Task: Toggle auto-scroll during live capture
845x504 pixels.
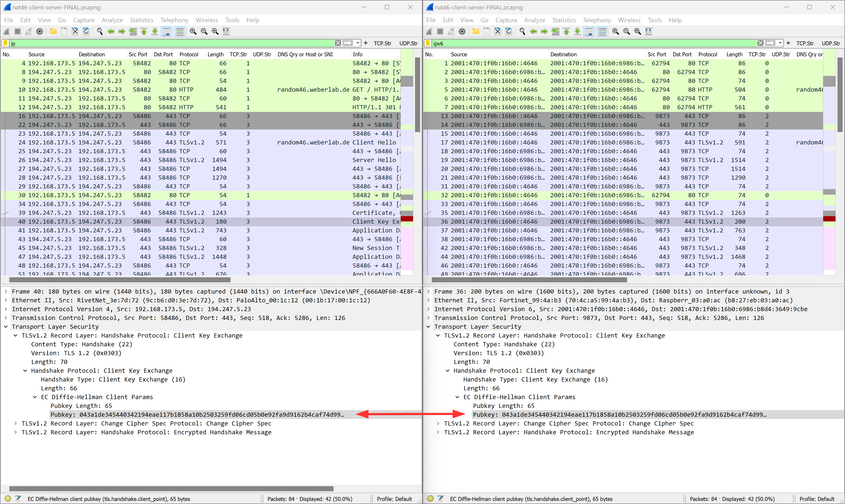Action: [x=167, y=31]
